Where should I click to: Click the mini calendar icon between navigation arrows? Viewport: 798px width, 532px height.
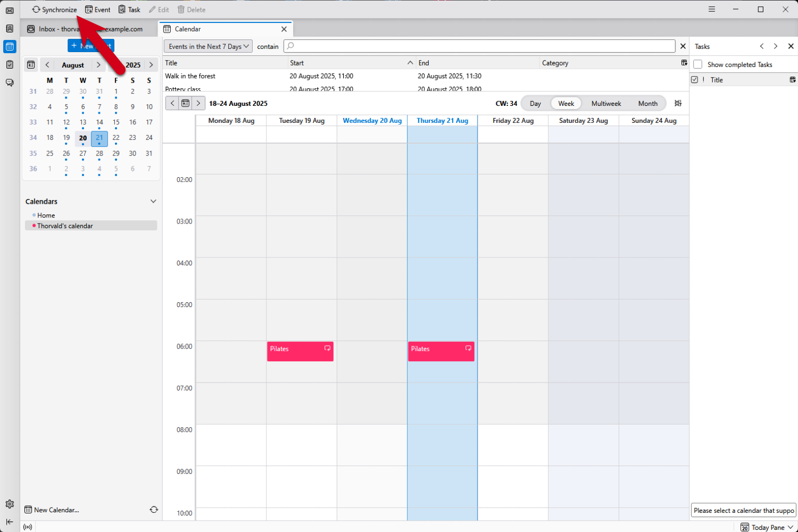185,103
